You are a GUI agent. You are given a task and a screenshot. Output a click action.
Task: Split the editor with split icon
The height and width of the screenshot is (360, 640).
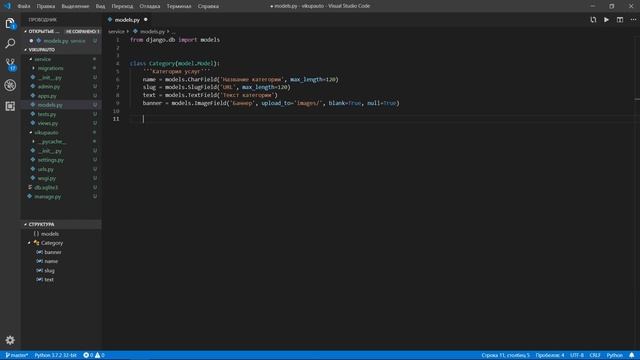(x=620, y=20)
